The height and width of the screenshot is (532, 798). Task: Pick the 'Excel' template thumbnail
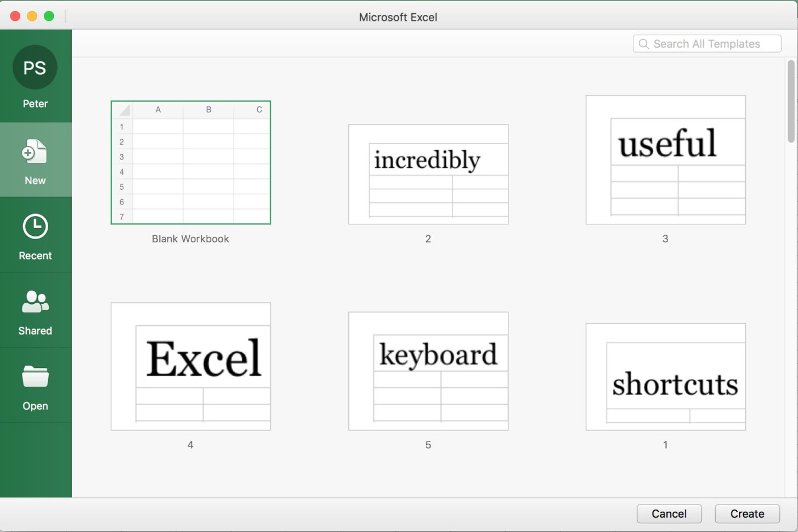pos(191,366)
